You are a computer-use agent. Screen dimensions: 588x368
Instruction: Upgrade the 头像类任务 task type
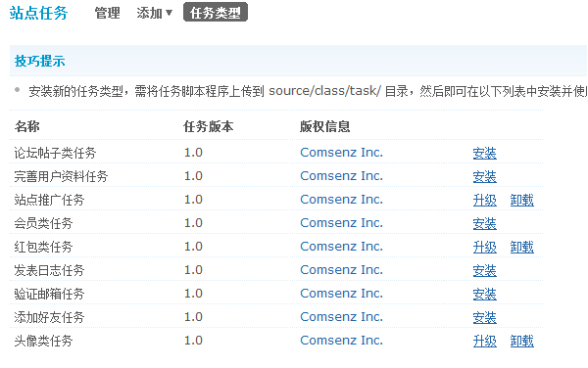pyautogui.click(x=484, y=341)
